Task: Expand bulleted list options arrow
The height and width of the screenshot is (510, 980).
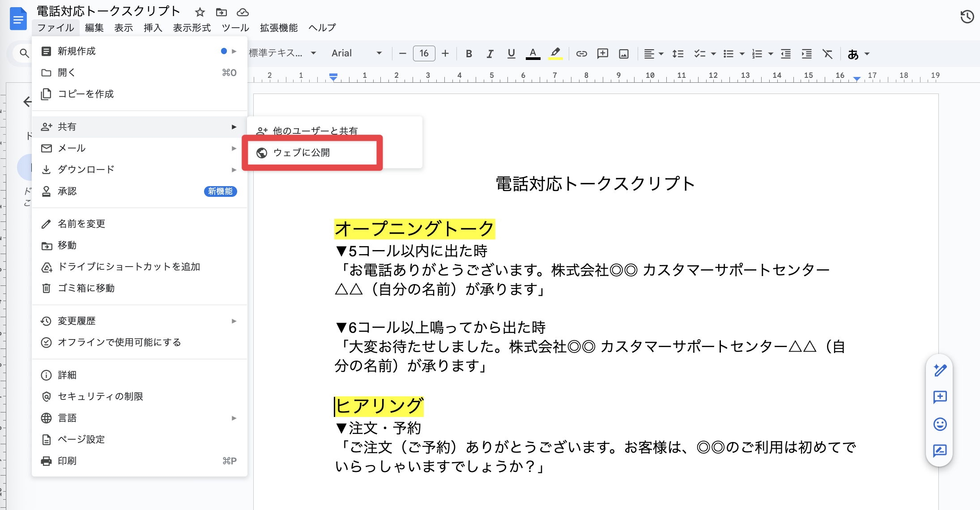Action: point(742,54)
